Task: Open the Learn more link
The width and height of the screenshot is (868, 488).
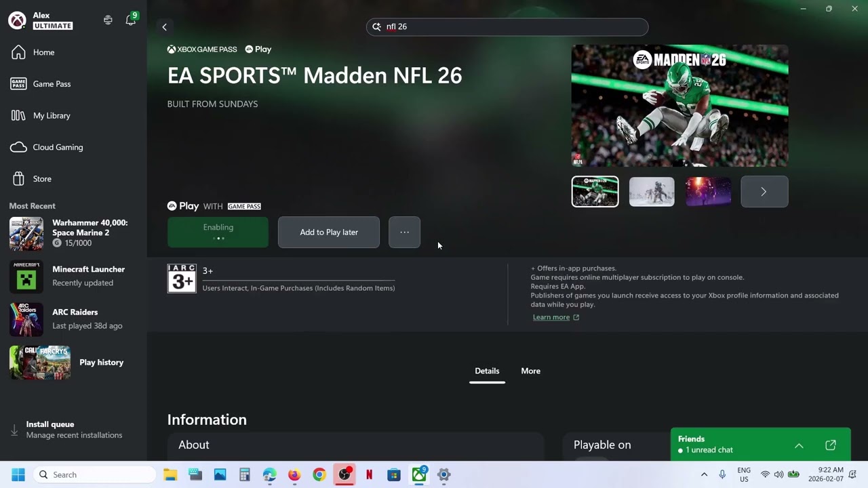Action: [x=555, y=317]
